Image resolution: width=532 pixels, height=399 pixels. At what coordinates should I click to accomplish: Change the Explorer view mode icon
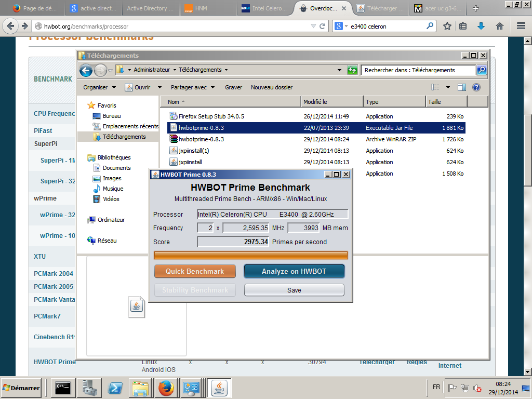[435, 87]
